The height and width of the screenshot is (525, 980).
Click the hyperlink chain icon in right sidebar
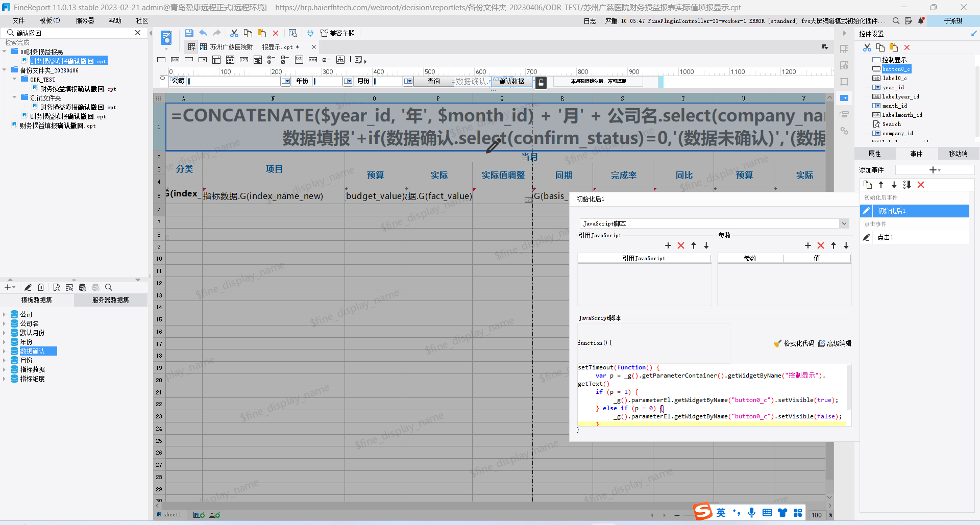844,131
